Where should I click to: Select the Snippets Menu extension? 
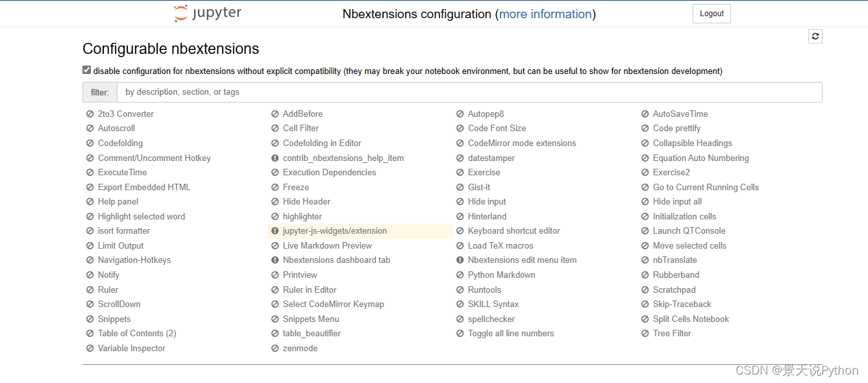(x=311, y=319)
